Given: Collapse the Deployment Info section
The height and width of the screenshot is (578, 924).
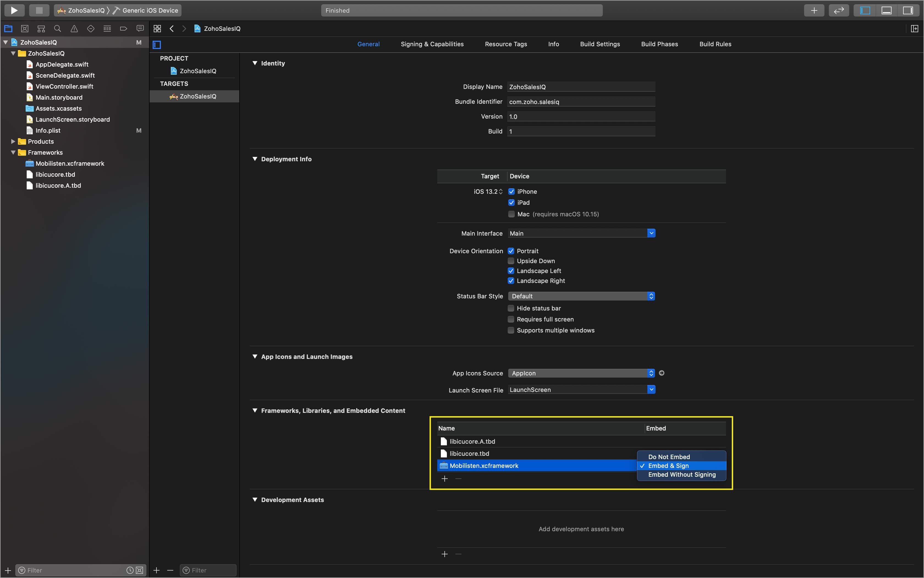Looking at the screenshot, I should point(255,159).
